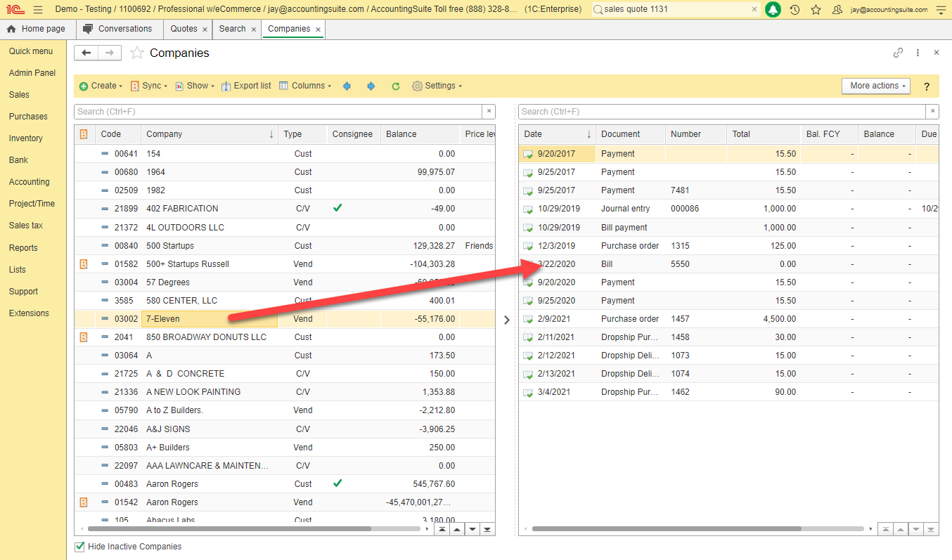Click the companies list horizontal scrollbar
The height and width of the screenshot is (560, 952).
tap(225, 529)
